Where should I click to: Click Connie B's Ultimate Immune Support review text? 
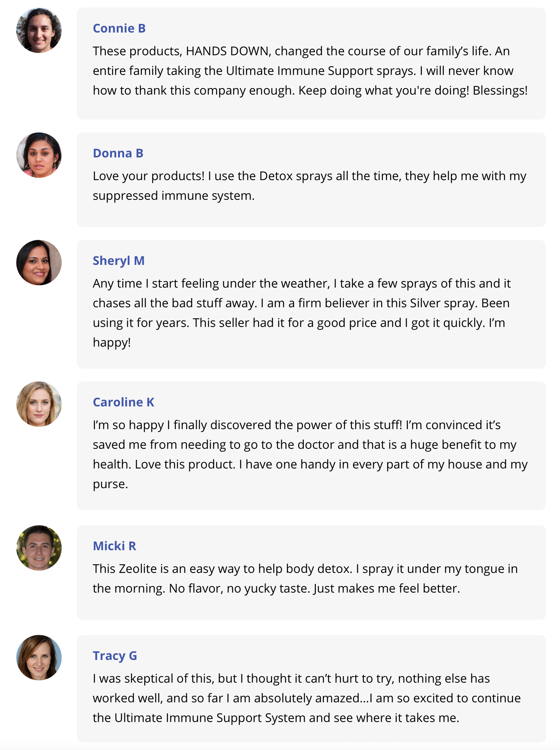click(x=310, y=71)
